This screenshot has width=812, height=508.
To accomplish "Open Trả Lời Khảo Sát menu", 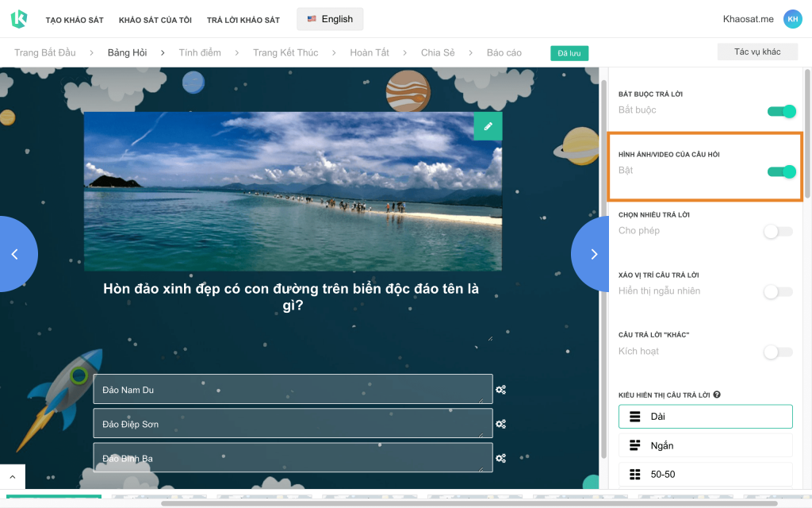I will (x=243, y=20).
